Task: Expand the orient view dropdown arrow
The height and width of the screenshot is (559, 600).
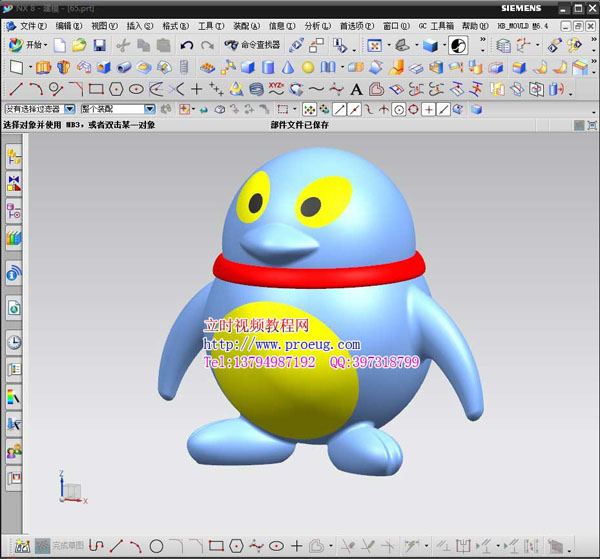Action: [416, 46]
